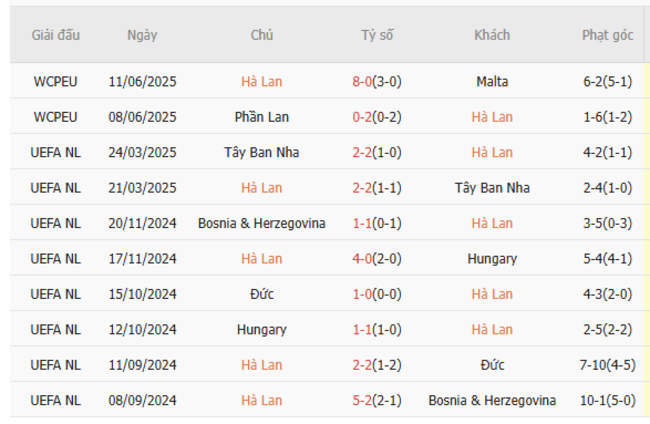Select the 7-10 corner stat cell
Screen dimensions: 650x424
pos(607,365)
